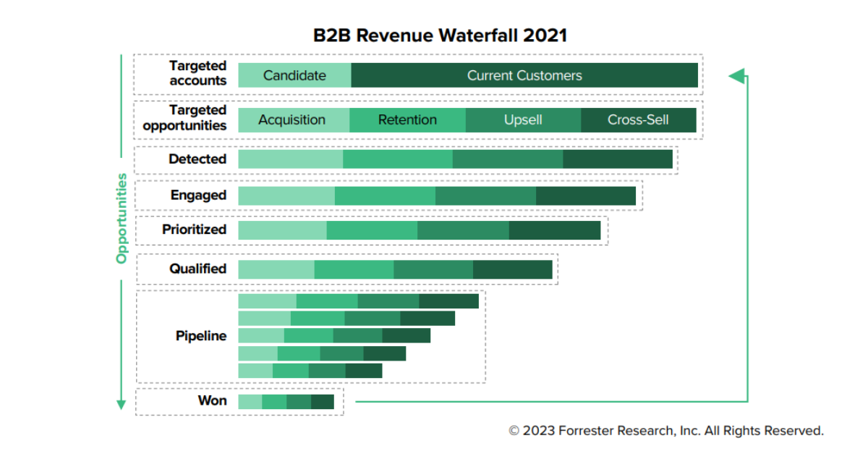
Task: Click the shortest Pipeline bar at the bottom
Action: (x=310, y=371)
